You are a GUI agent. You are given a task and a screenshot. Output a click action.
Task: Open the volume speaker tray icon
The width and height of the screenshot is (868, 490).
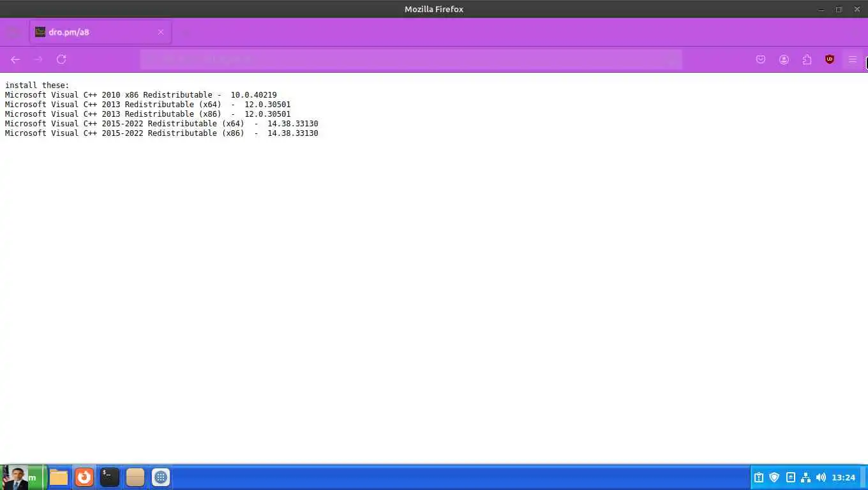[x=821, y=477]
